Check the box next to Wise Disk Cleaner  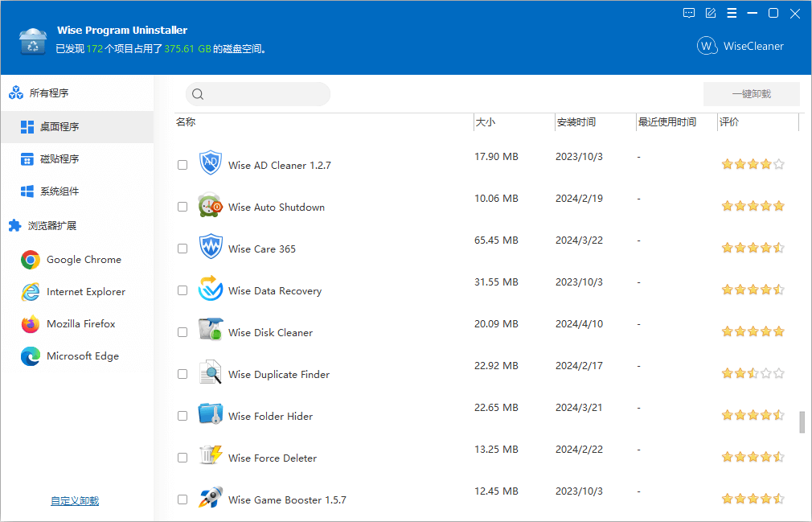(182, 332)
